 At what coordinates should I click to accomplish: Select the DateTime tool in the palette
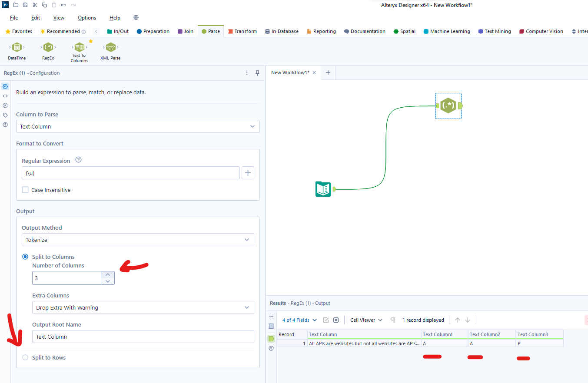(x=17, y=50)
